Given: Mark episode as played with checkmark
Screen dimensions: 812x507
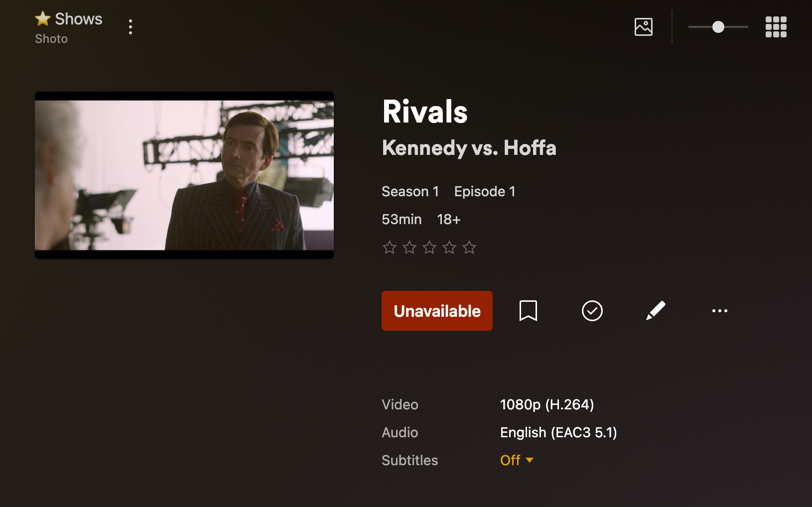Looking at the screenshot, I should click(x=592, y=311).
